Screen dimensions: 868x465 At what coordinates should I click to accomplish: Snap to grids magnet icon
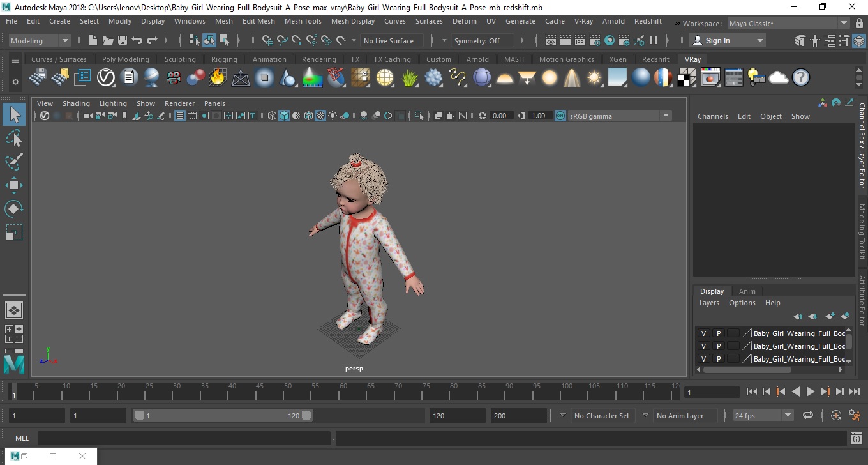(x=267, y=40)
